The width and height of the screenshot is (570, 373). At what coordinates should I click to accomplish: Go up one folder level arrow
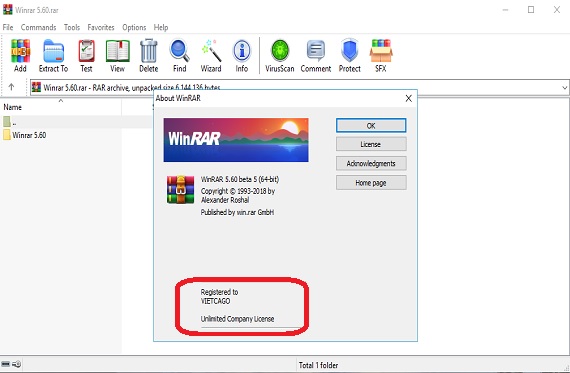(11, 87)
